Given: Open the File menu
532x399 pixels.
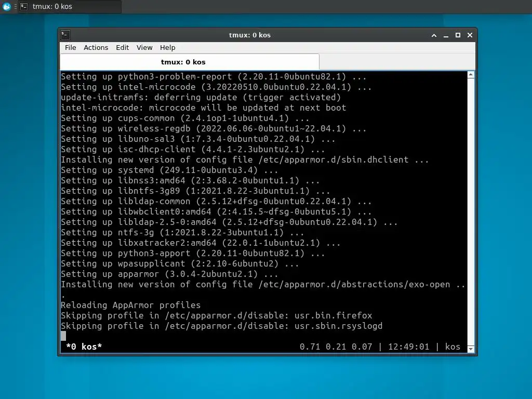Looking at the screenshot, I should [71, 47].
